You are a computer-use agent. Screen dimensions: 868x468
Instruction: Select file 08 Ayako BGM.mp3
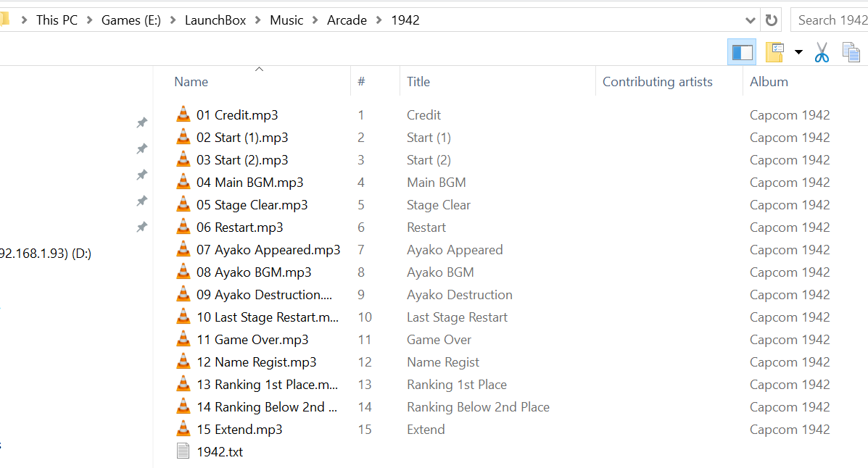tap(254, 272)
